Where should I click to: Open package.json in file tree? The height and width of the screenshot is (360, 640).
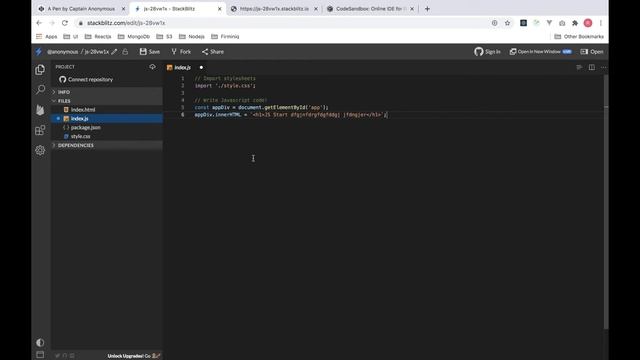click(107, 128)
